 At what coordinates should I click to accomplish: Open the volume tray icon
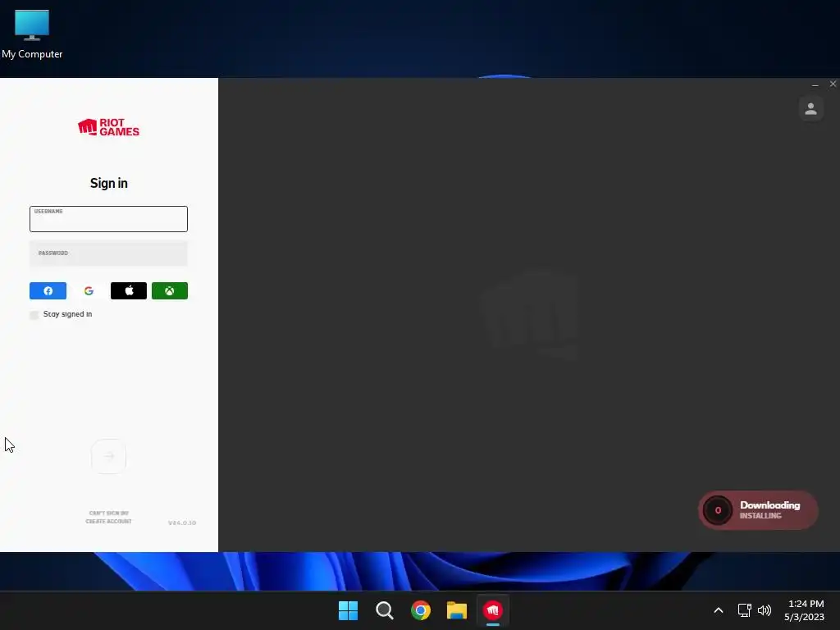[x=765, y=610]
